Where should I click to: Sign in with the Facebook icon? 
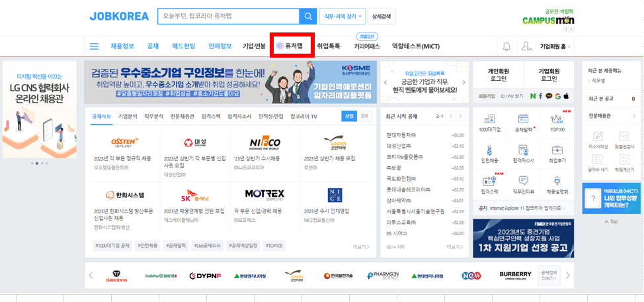click(540, 96)
